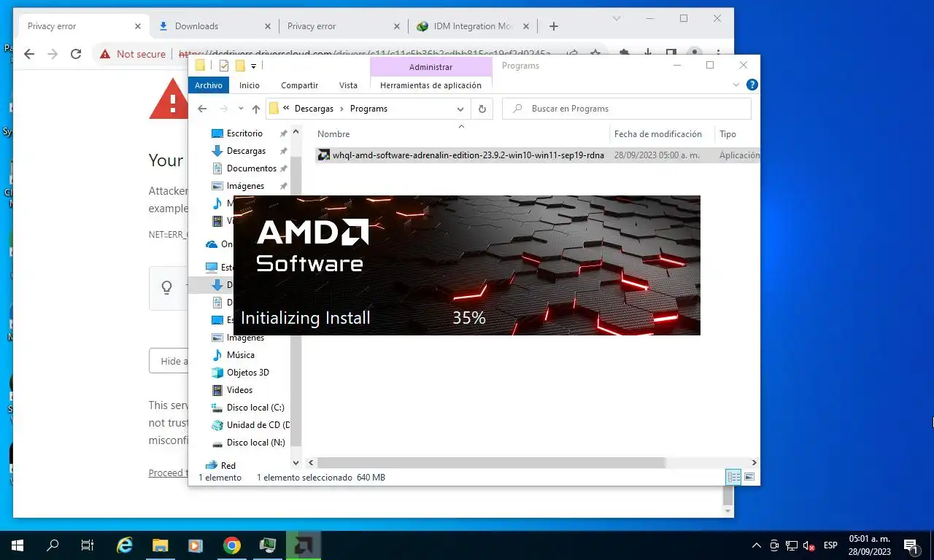Expand the Explorer ribbon chevron
This screenshot has width=934, height=560.
pos(736,85)
